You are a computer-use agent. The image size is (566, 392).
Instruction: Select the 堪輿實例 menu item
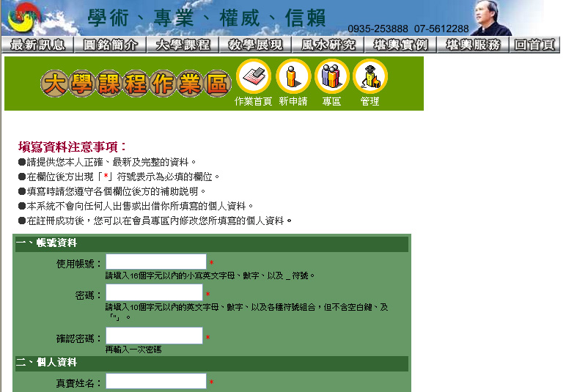click(x=400, y=45)
